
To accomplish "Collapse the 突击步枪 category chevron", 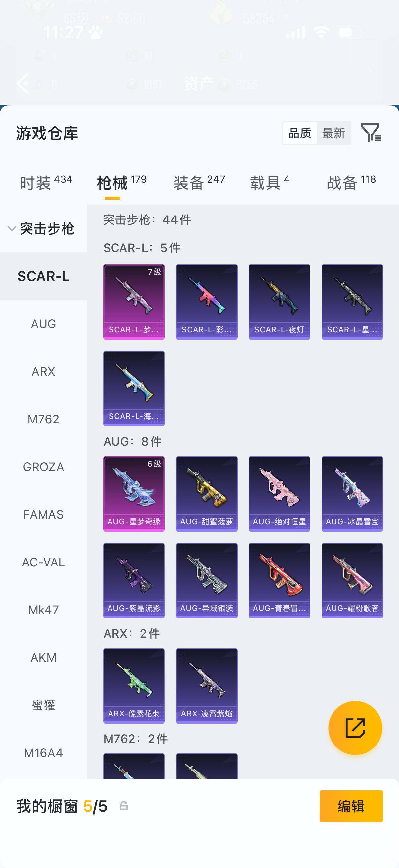I will tap(12, 228).
